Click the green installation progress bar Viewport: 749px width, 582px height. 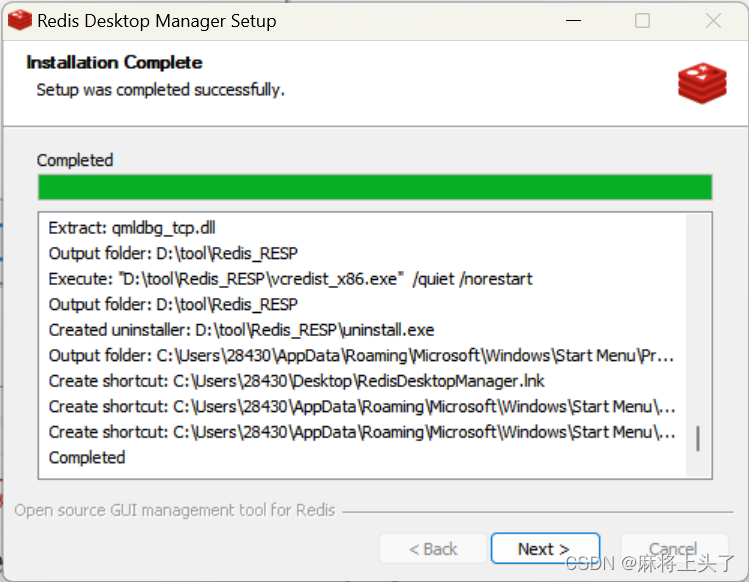pos(375,187)
